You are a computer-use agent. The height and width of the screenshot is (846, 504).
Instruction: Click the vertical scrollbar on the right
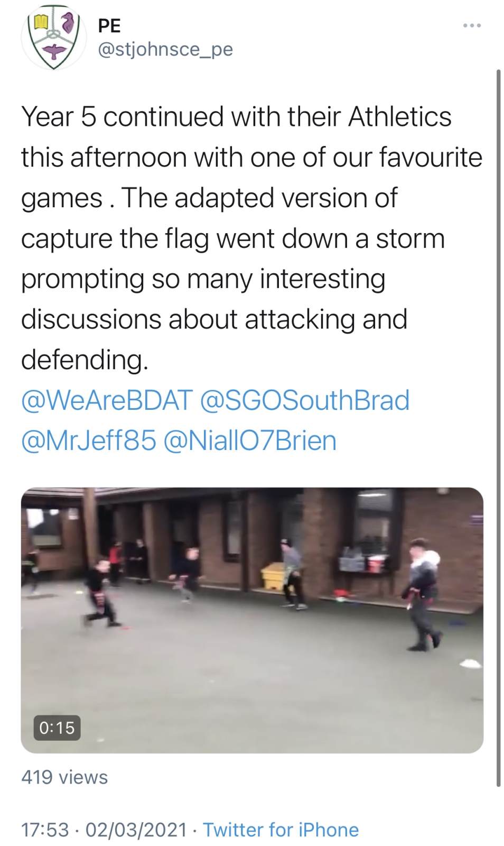point(498,428)
